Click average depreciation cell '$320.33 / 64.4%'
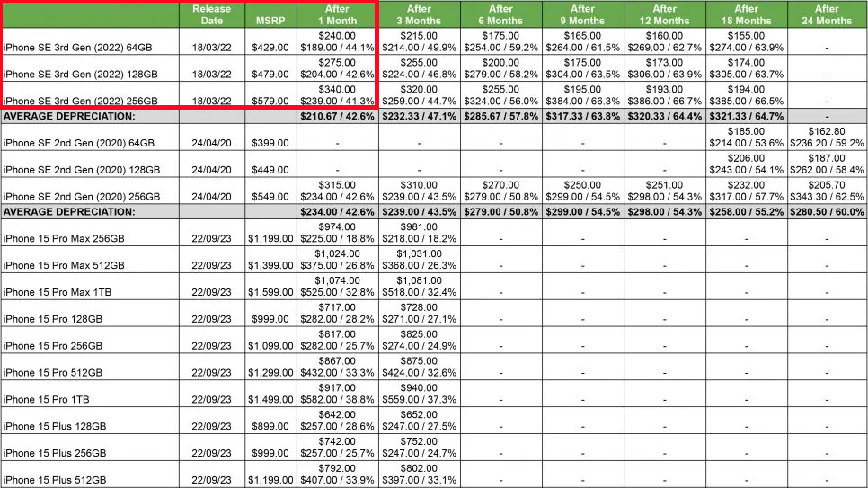 (664, 116)
